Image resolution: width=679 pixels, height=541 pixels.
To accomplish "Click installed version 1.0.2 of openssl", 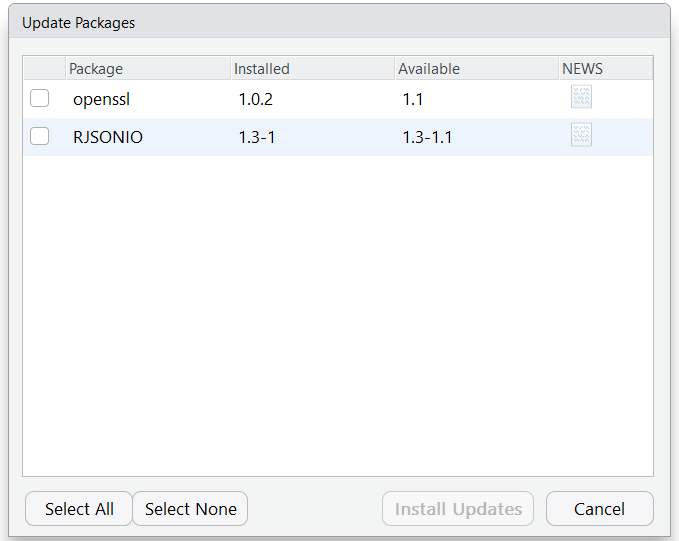I will pos(256,99).
